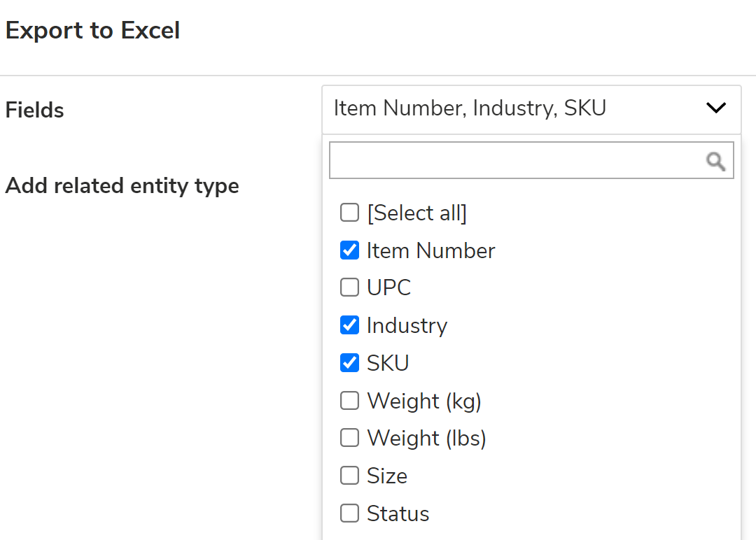756x540 pixels.
Task: Click the 'UPC' option label
Action: (x=388, y=287)
